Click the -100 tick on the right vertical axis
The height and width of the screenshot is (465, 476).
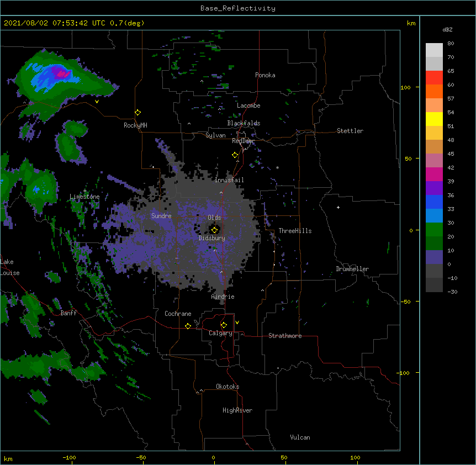[404, 373]
